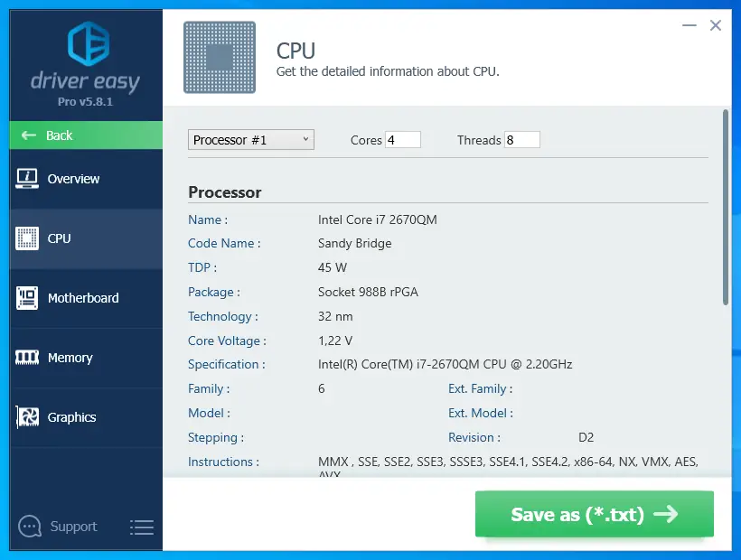Image resolution: width=741 pixels, height=560 pixels.
Task: Click the "Family :" label
Action: pyautogui.click(x=209, y=388)
